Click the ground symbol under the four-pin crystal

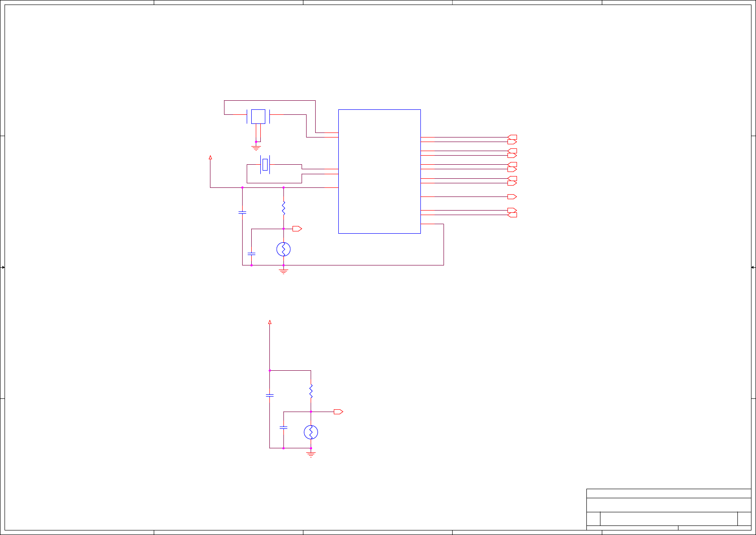(x=256, y=147)
